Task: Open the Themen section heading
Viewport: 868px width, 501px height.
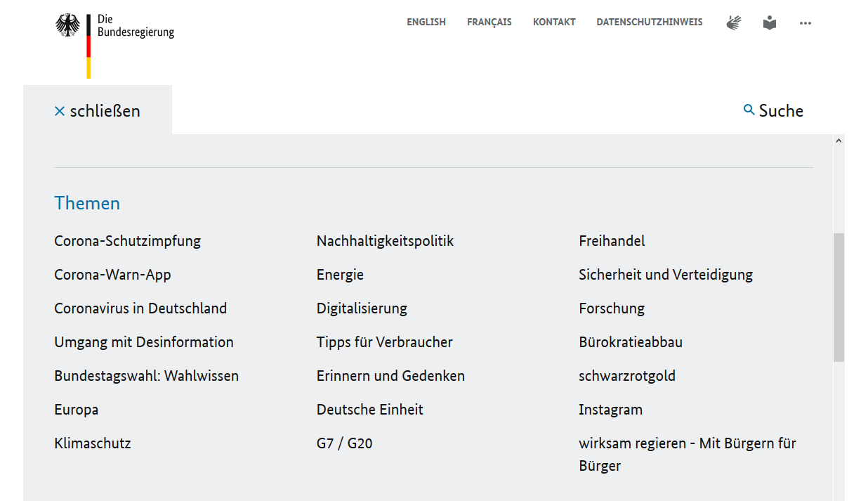Action: tap(87, 203)
